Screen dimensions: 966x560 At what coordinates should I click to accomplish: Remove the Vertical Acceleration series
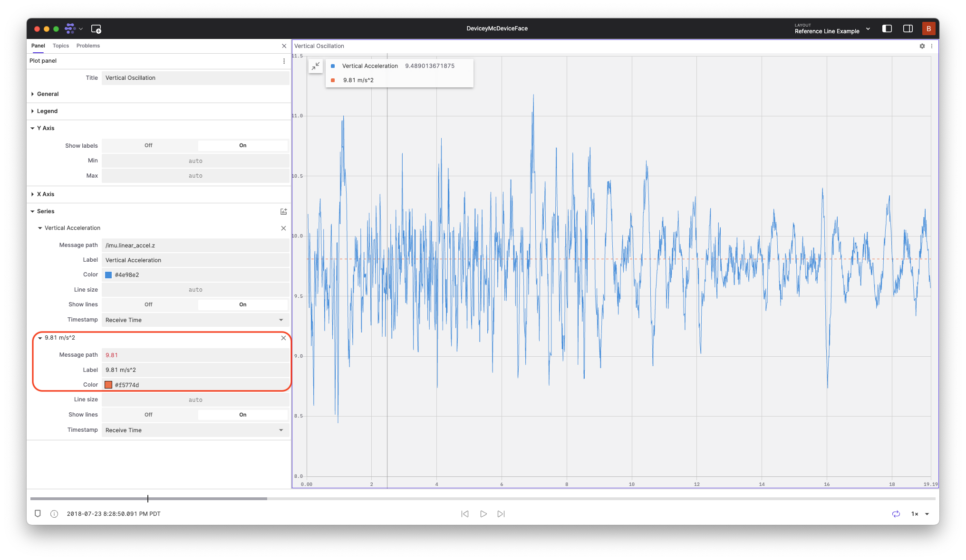point(283,228)
